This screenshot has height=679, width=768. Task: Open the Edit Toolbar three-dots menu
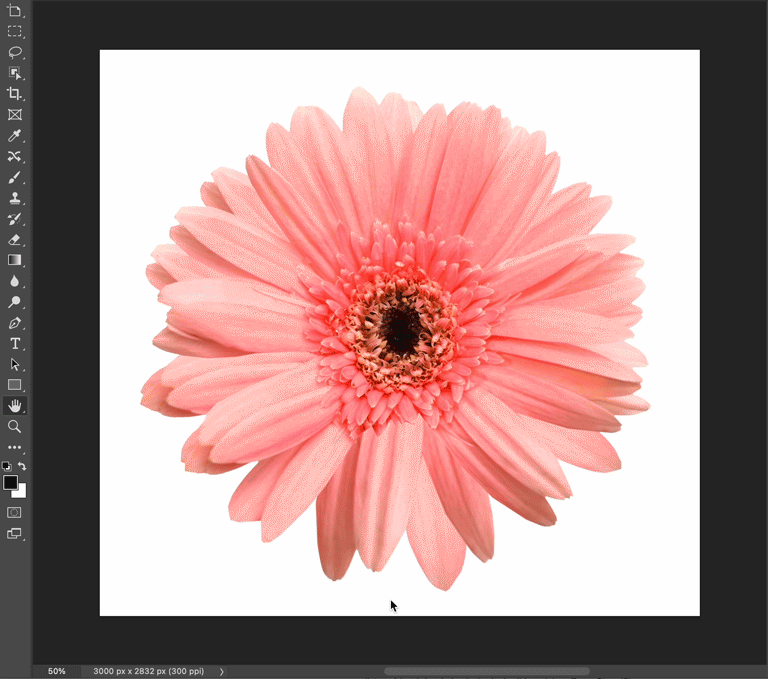click(x=15, y=447)
